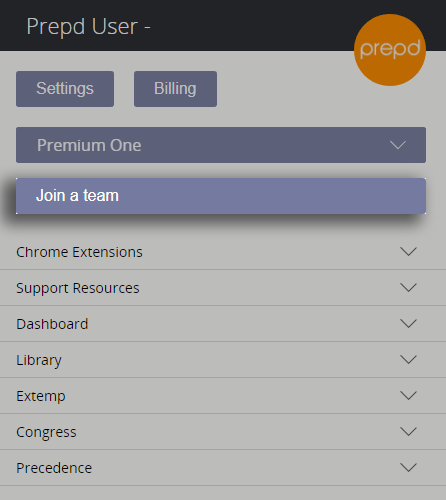Viewport: 446px width, 500px height.
Task: Expand the Precedence section
Action: [x=223, y=468]
